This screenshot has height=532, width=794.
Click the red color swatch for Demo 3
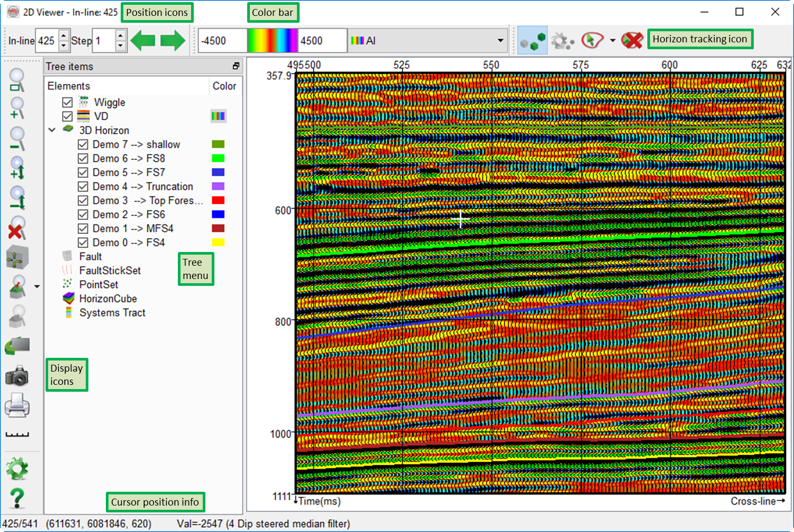tap(218, 201)
